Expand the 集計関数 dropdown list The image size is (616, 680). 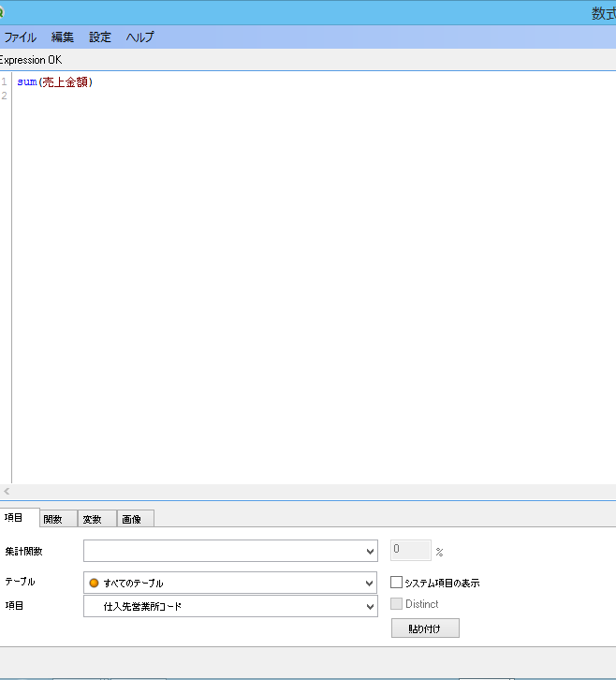pyautogui.click(x=370, y=552)
